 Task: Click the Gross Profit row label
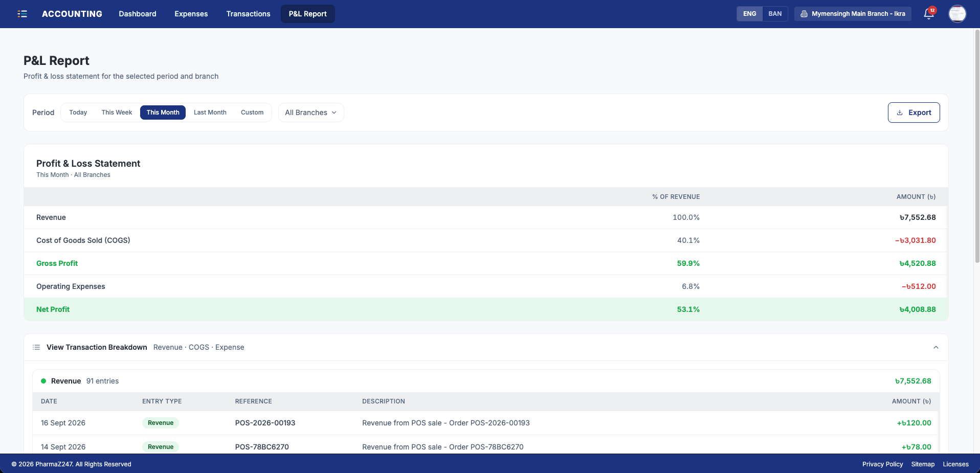pos(57,263)
